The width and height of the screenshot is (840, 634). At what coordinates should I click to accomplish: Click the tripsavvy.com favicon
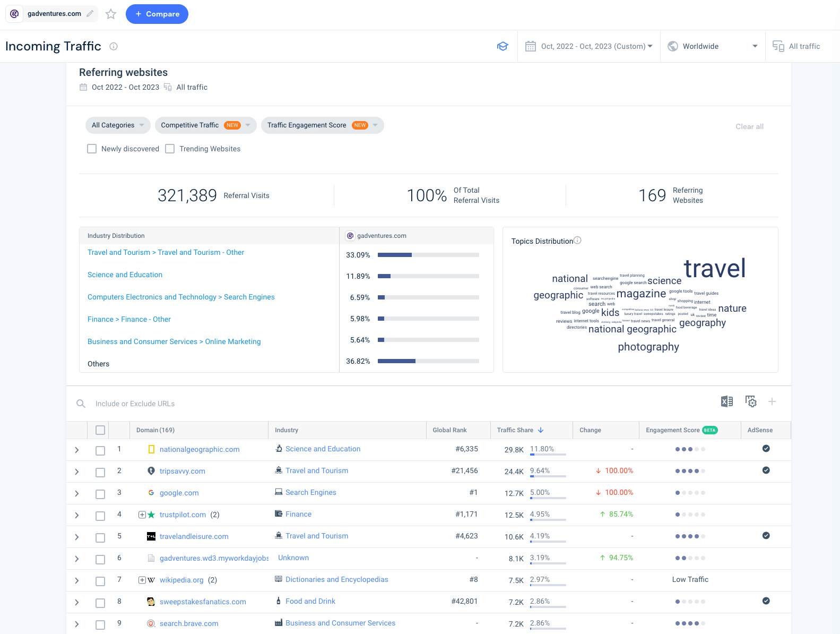(x=151, y=471)
